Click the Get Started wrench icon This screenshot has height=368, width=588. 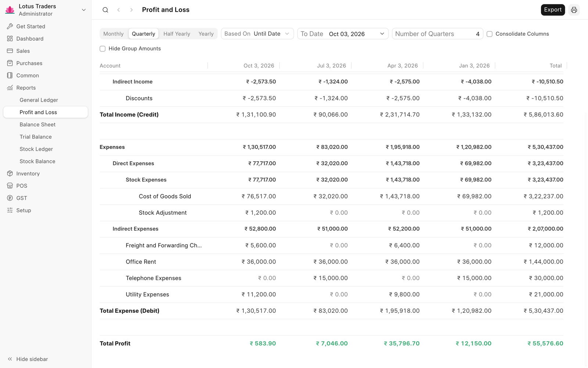pos(10,26)
